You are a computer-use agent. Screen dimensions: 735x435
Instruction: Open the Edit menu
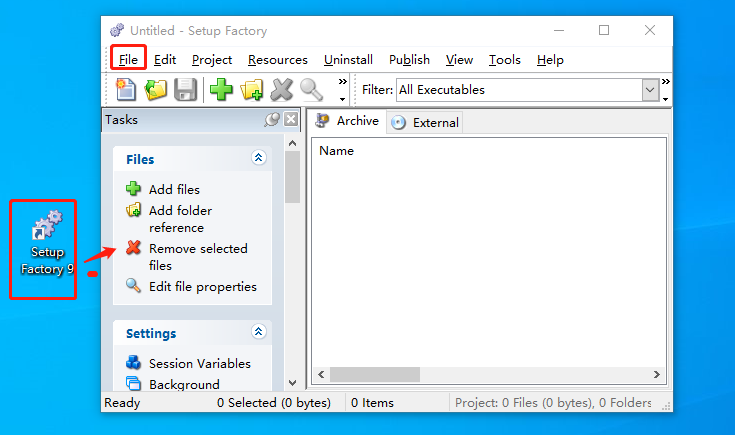pos(165,60)
